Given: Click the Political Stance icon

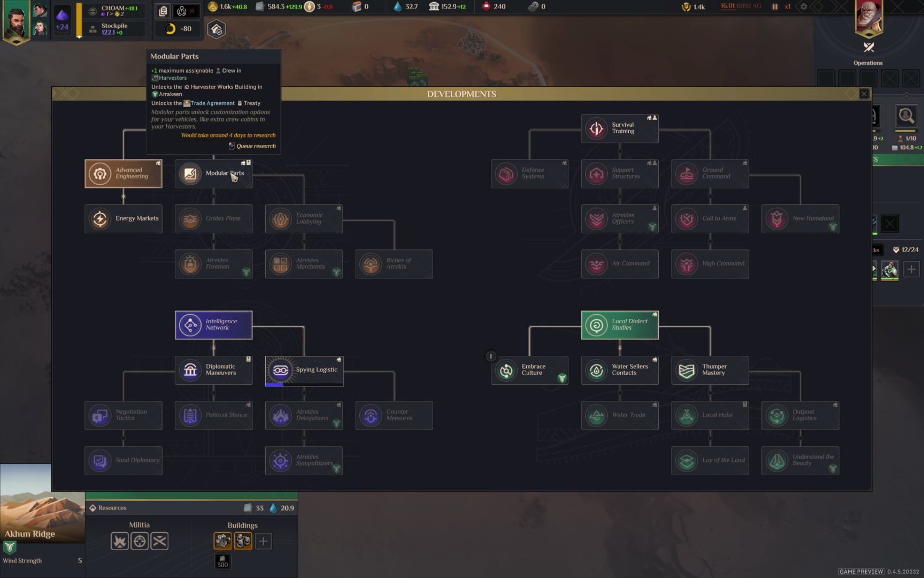Looking at the screenshot, I should (x=190, y=415).
